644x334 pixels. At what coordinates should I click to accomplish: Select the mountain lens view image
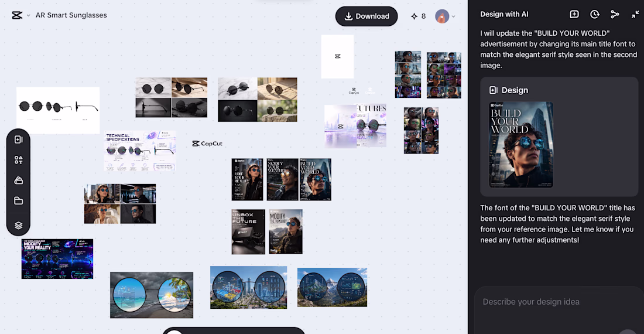[x=332, y=288]
